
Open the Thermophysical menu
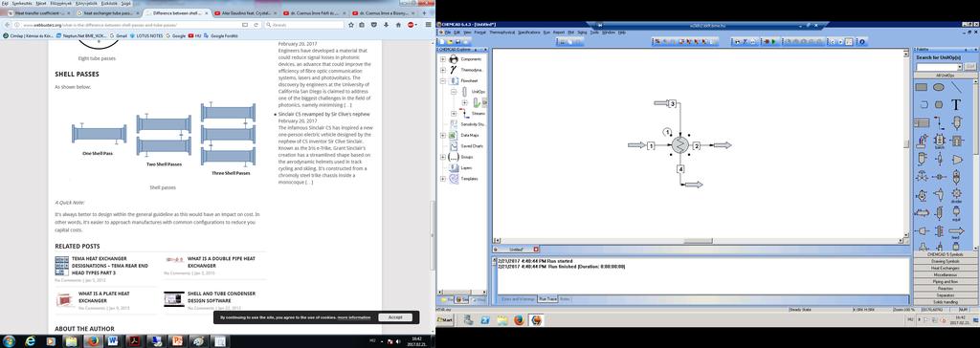pos(501,32)
